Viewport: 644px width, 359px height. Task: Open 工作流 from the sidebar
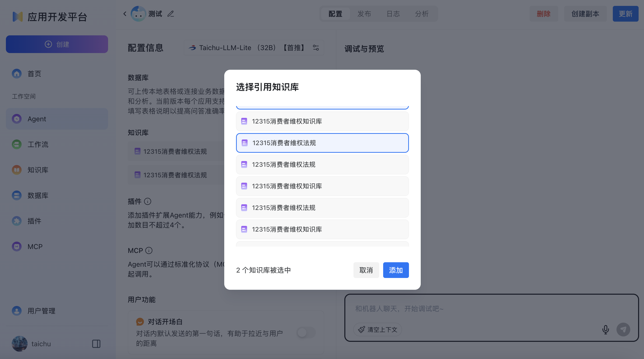tap(38, 144)
